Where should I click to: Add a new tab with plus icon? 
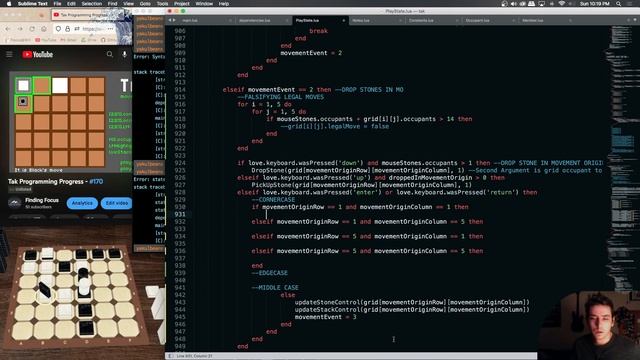pyautogui.click(x=629, y=20)
